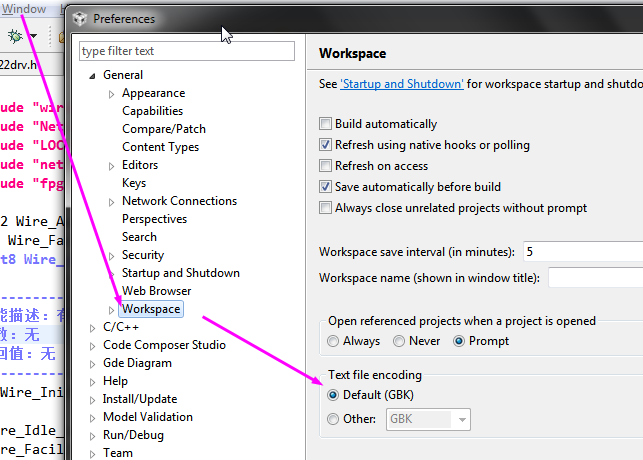Open Code Composer Studio preferences page
643x460 pixels.
(x=164, y=345)
